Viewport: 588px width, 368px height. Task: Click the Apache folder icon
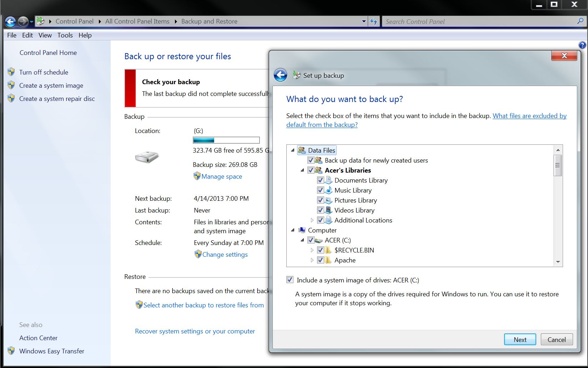pos(328,260)
